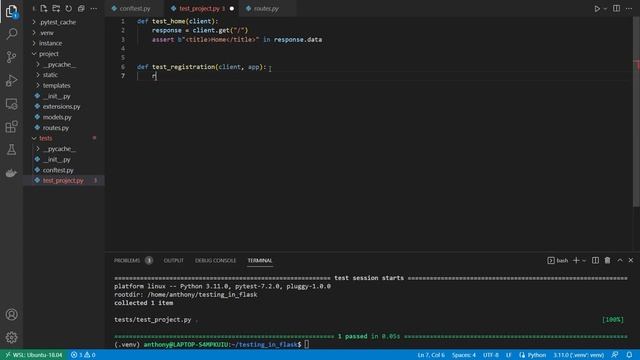The width and height of the screenshot is (640, 360).
Task: Create a new file in Explorer
Action: point(44,8)
